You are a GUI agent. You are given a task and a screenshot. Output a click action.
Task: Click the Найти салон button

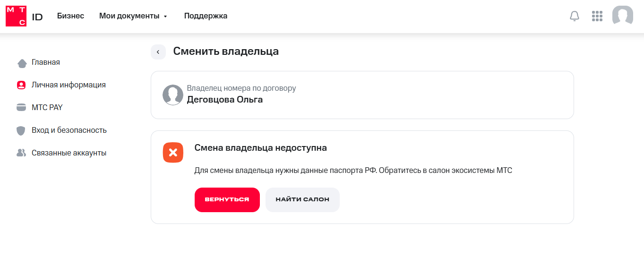click(302, 200)
